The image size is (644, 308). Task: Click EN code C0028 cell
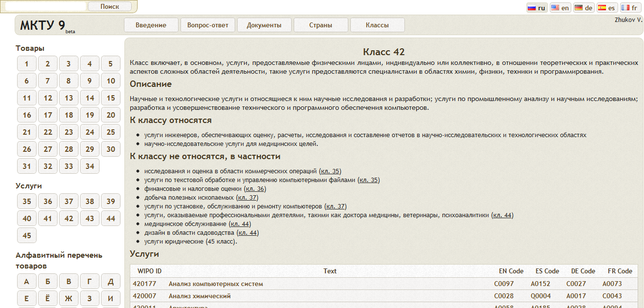[504, 296]
